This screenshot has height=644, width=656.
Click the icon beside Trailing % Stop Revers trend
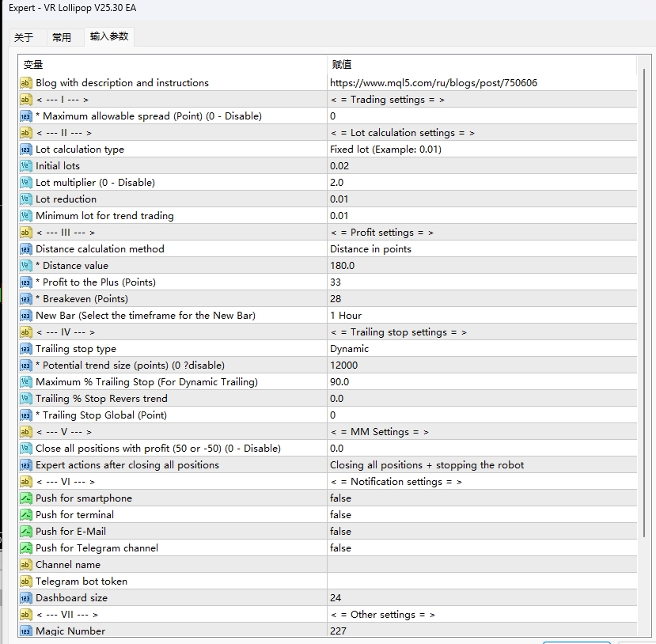click(25, 399)
